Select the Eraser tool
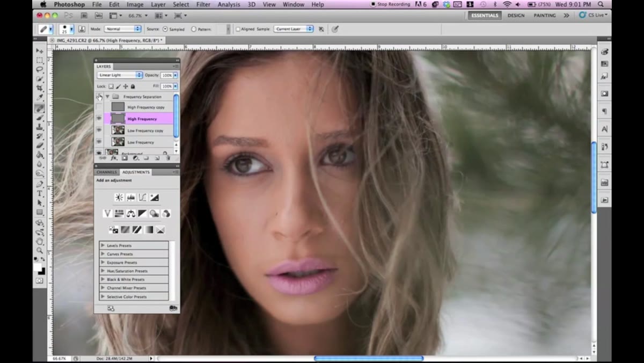Viewport: 644px width, 363px height. click(x=40, y=146)
